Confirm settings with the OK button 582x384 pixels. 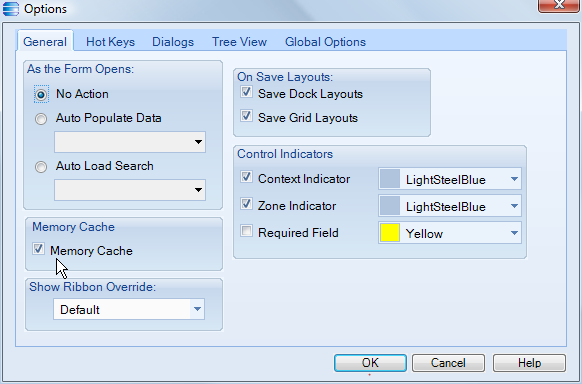coord(370,362)
